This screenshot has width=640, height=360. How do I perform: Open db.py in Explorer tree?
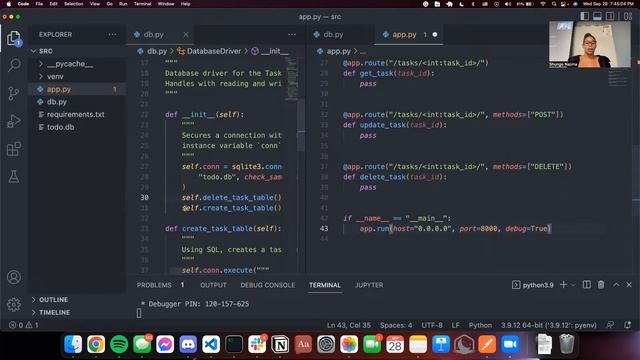point(78,102)
